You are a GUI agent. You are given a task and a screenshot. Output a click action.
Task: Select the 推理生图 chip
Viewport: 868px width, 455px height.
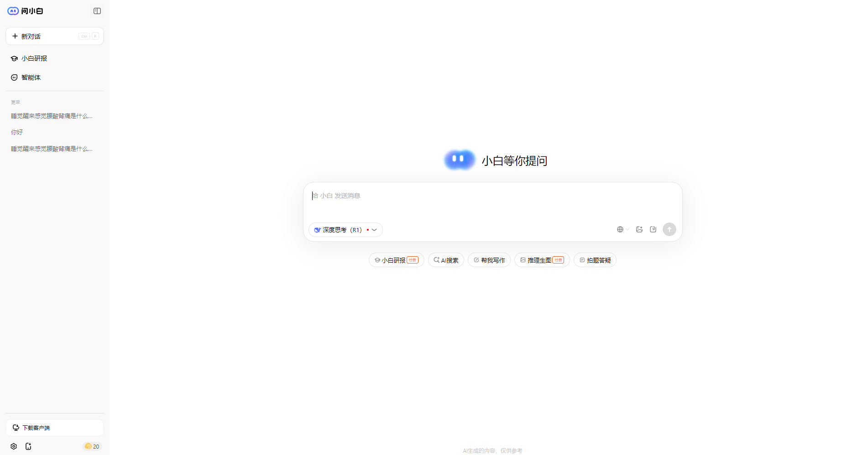point(542,260)
